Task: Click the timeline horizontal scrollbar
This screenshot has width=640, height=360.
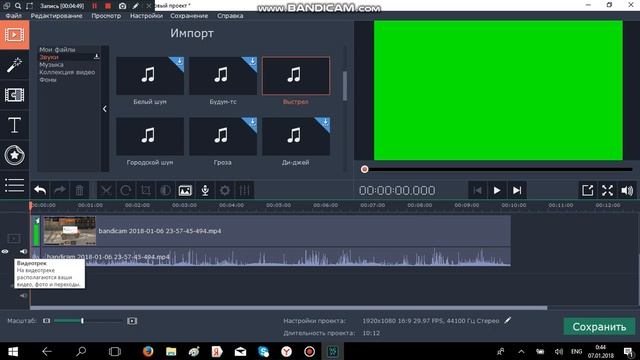Action: point(288,308)
